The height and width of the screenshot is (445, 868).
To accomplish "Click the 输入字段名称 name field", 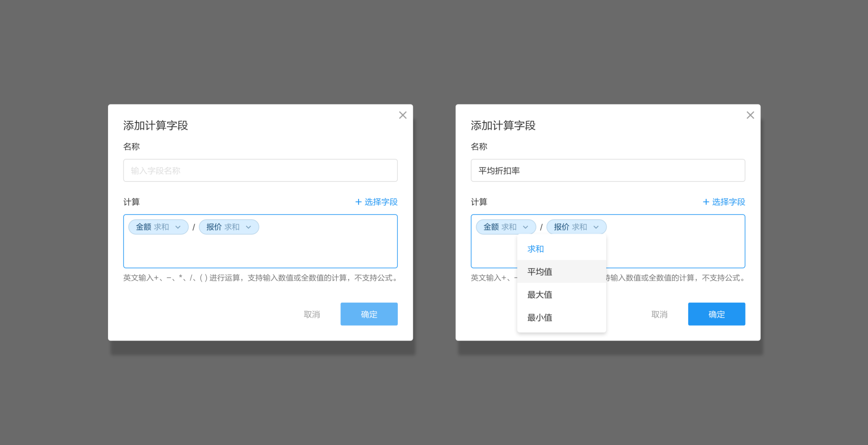I will (260, 170).
